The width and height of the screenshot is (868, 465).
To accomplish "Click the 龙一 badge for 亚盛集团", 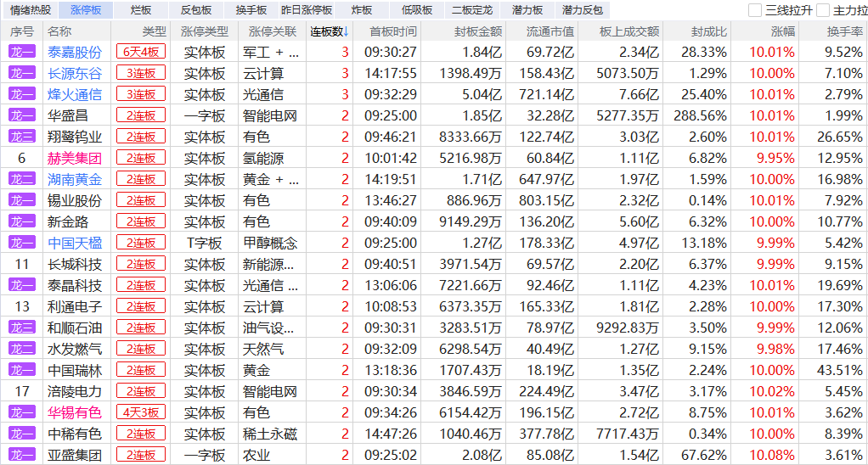I will [x=21, y=455].
